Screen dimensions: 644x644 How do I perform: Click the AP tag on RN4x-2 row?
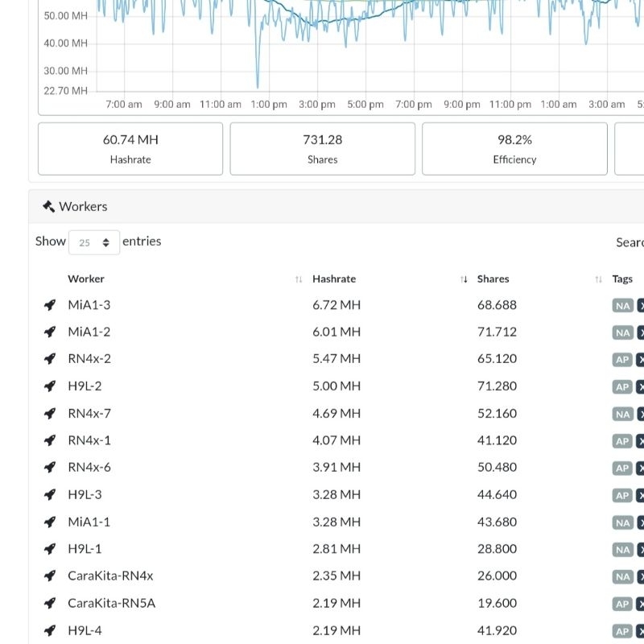pyautogui.click(x=622, y=360)
